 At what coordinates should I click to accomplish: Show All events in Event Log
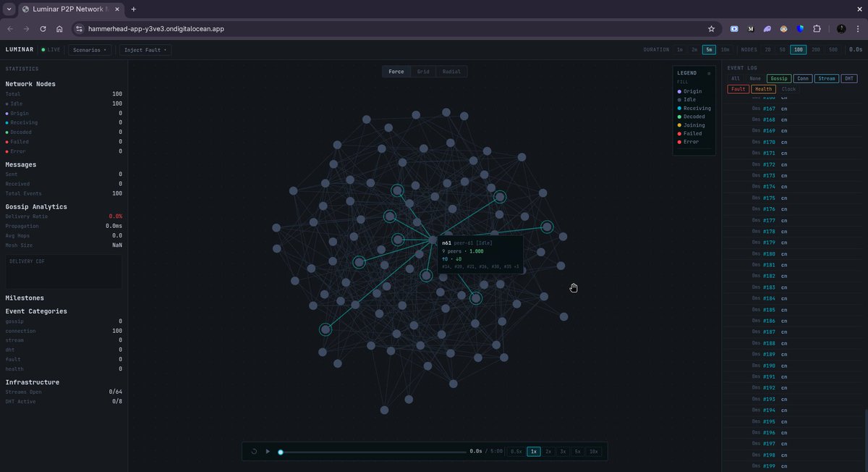pyautogui.click(x=736, y=78)
